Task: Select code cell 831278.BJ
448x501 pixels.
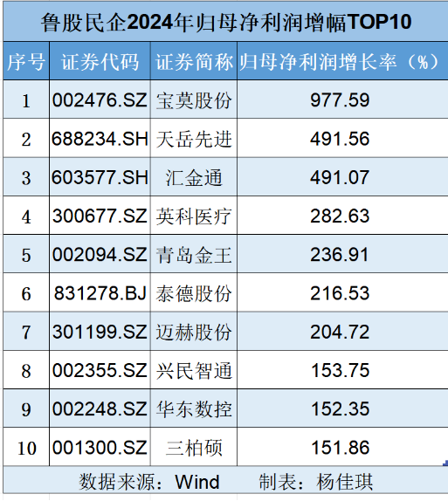Action: coord(100,292)
